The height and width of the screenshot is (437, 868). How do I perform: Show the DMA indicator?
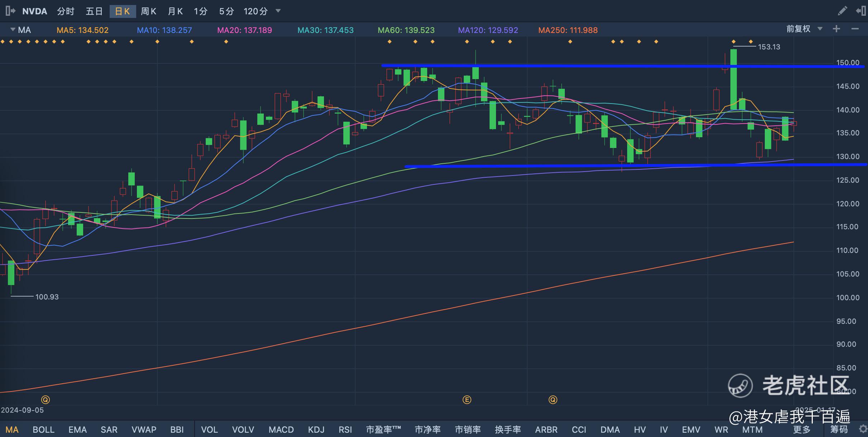click(610, 429)
